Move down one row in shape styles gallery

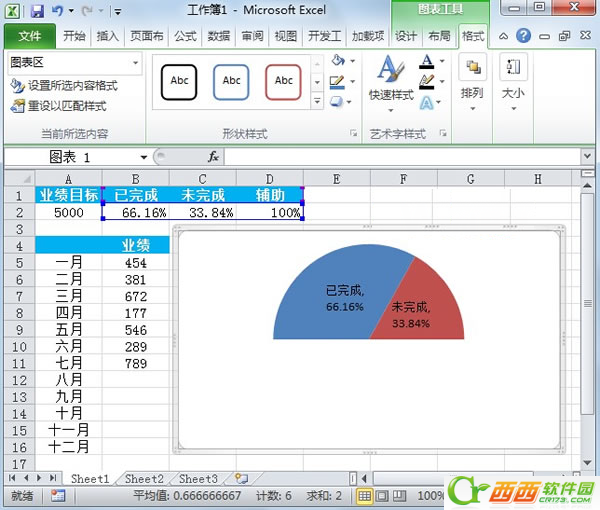317,82
